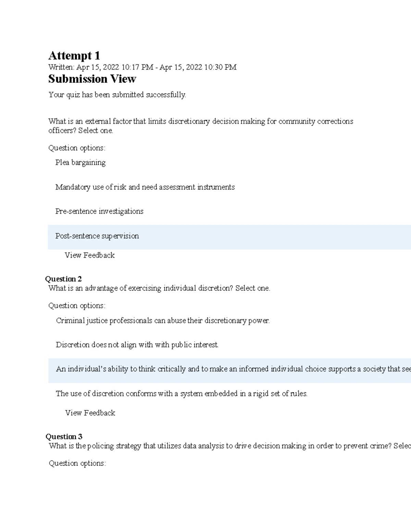Viewport: 411px width, 532px height.
Task: Choose Mandatory use of risk and need assessment instruments
Action: tap(145, 187)
